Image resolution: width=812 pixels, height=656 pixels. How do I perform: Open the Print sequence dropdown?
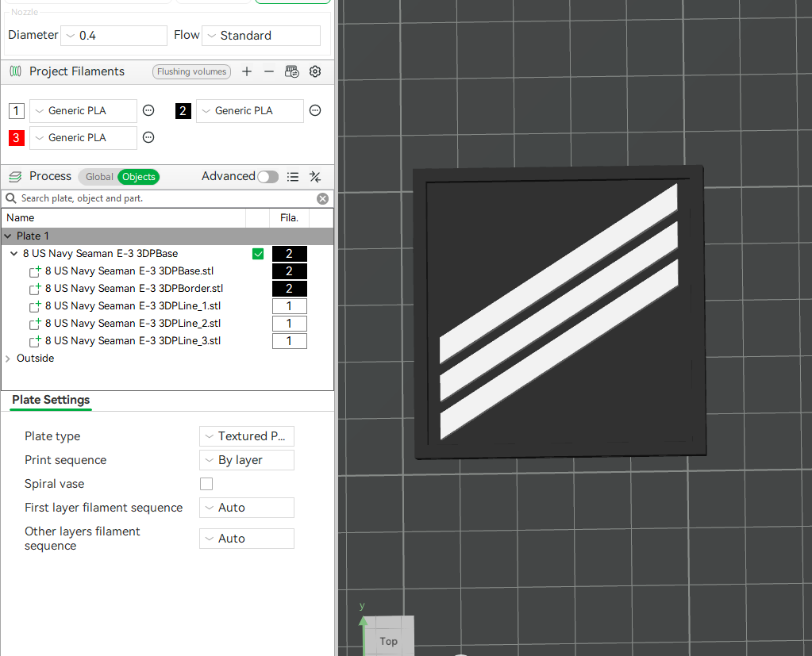pos(246,459)
